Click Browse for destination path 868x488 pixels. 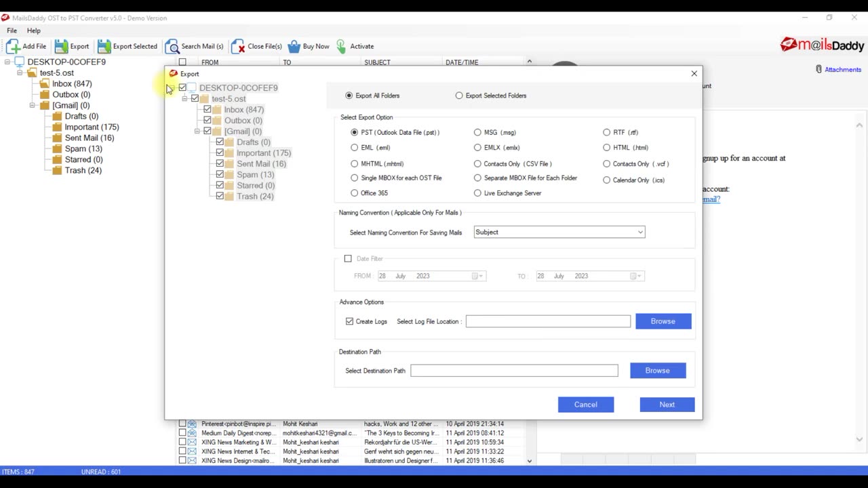coord(658,371)
